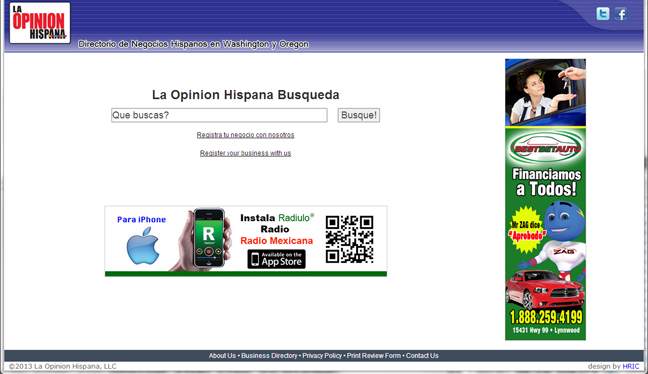Click the Best Bet Auto logo
The width and height of the screenshot is (648, 374).
546,148
